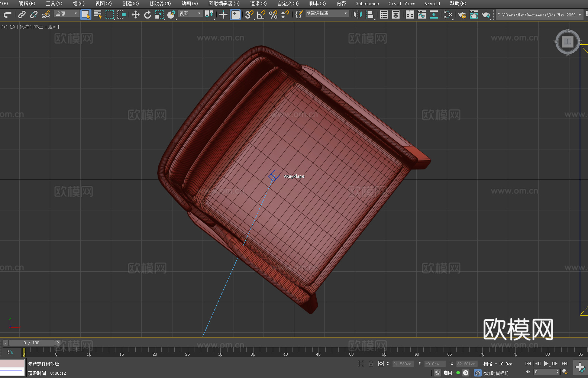Open the Civil View menu

(x=401, y=3)
